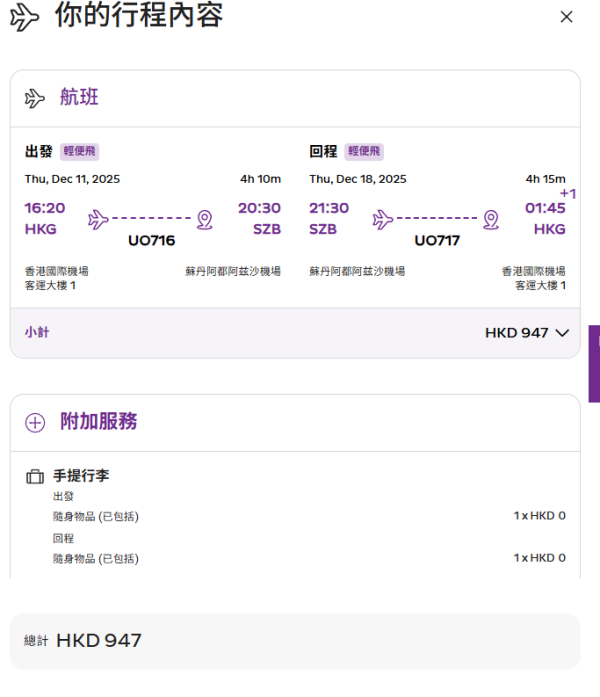The width and height of the screenshot is (600, 697).
Task: Click return departure time 21:30
Action: tap(329, 208)
